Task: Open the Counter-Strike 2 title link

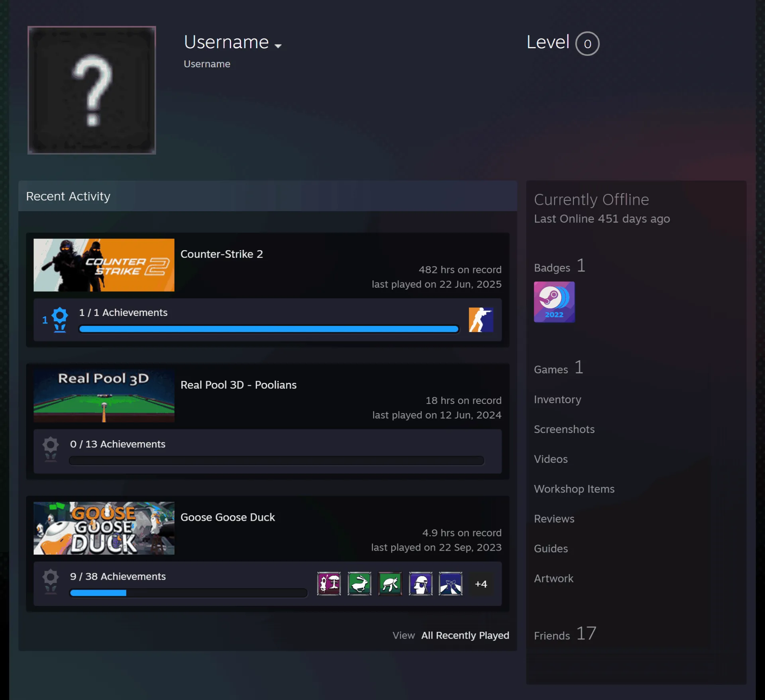Action: tap(222, 254)
